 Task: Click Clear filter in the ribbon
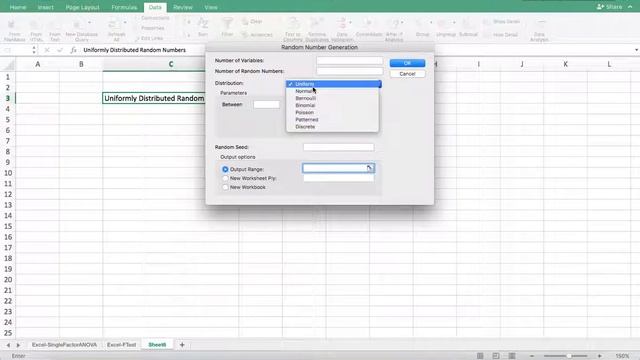click(x=252, y=22)
